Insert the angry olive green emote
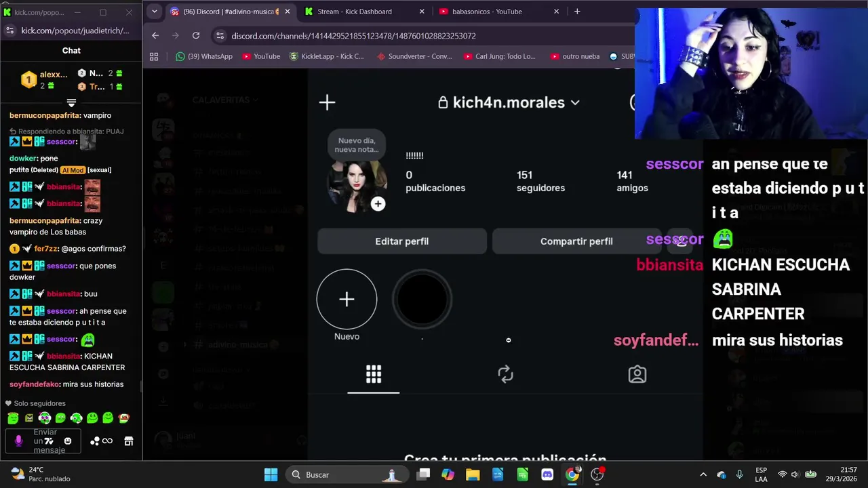The height and width of the screenshot is (488, 868). pyautogui.click(x=29, y=418)
